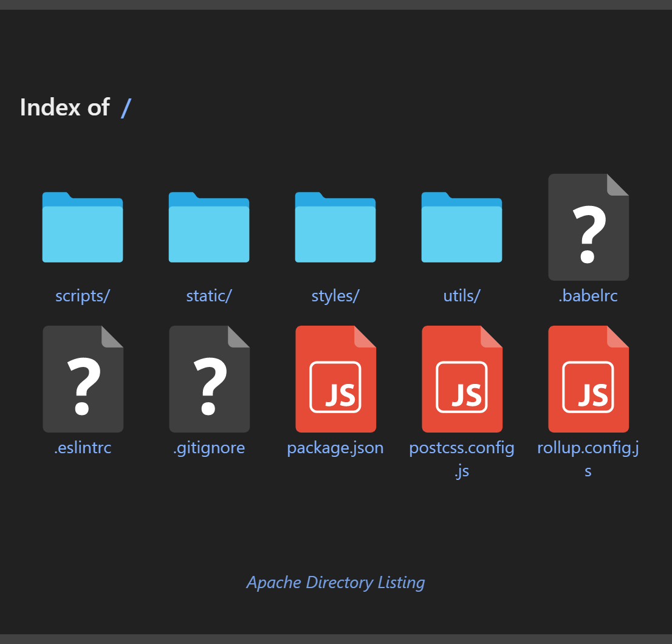Viewport: 672px width, 644px height.
Task: Open the .gitignore filename link
Action: coord(209,448)
